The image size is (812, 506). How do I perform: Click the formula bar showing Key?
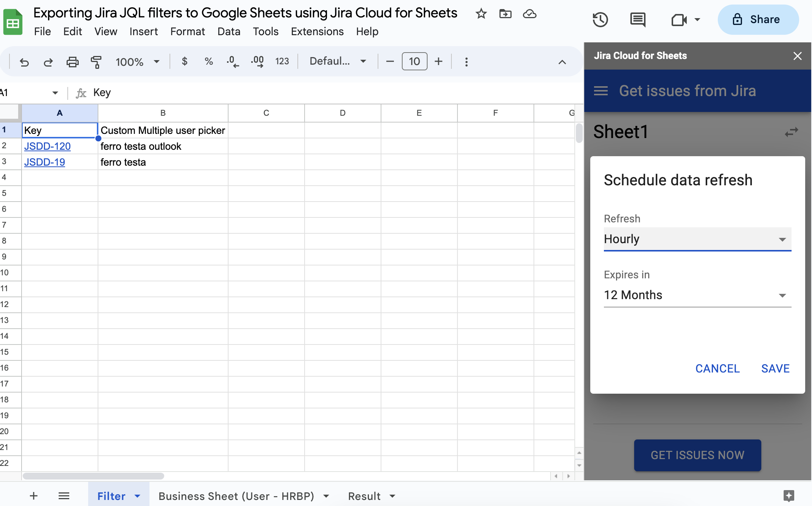point(337,93)
